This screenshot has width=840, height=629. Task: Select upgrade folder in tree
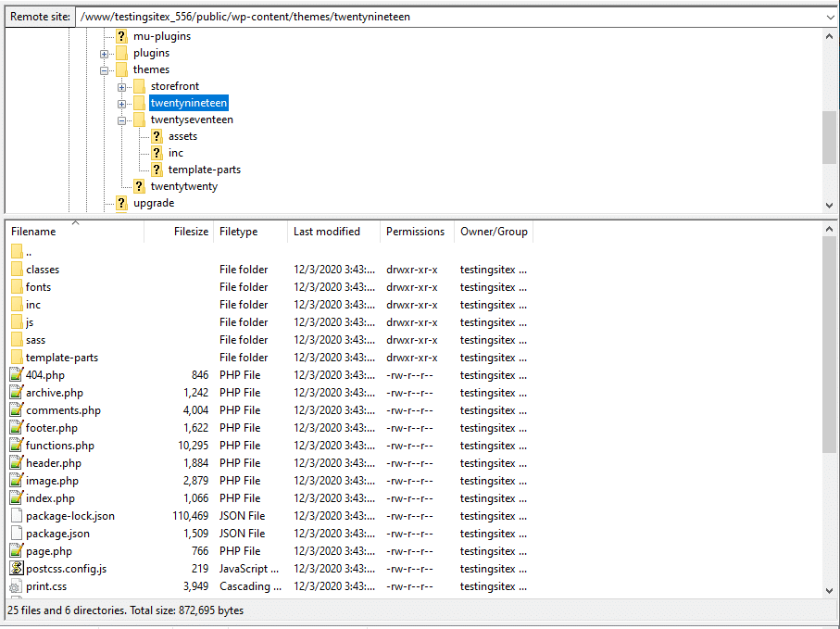[x=154, y=203]
